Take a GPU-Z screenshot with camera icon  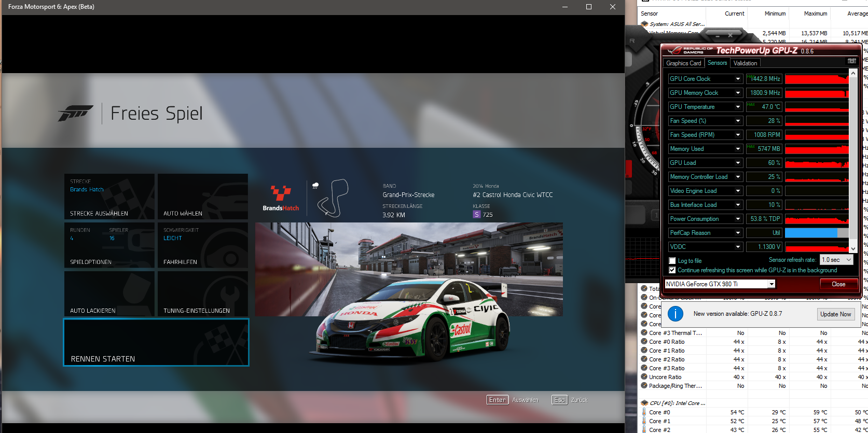point(852,61)
